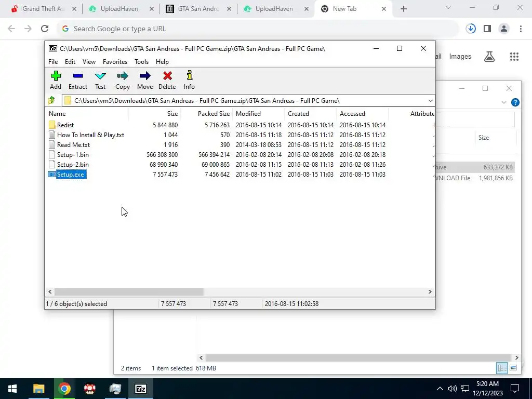The height and width of the screenshot is (399, 532).
Task: Click the volume speaker tray icon
Action: click(452, 389)
